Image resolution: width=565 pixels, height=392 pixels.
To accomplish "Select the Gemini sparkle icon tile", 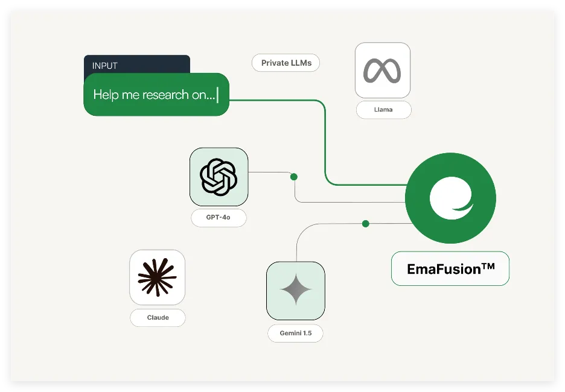I will (295, 290).
